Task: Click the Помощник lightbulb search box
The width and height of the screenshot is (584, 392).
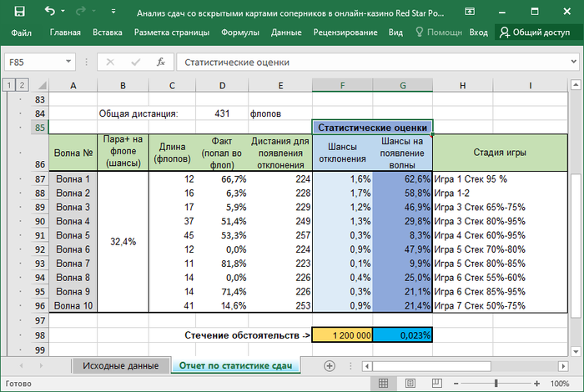Action: pyautogui.click(x=439, y=33)
